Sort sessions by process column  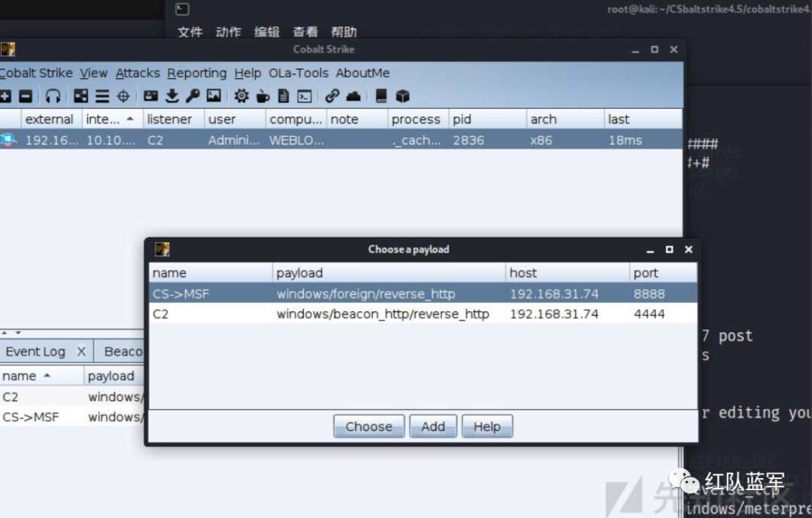[418, 119]
